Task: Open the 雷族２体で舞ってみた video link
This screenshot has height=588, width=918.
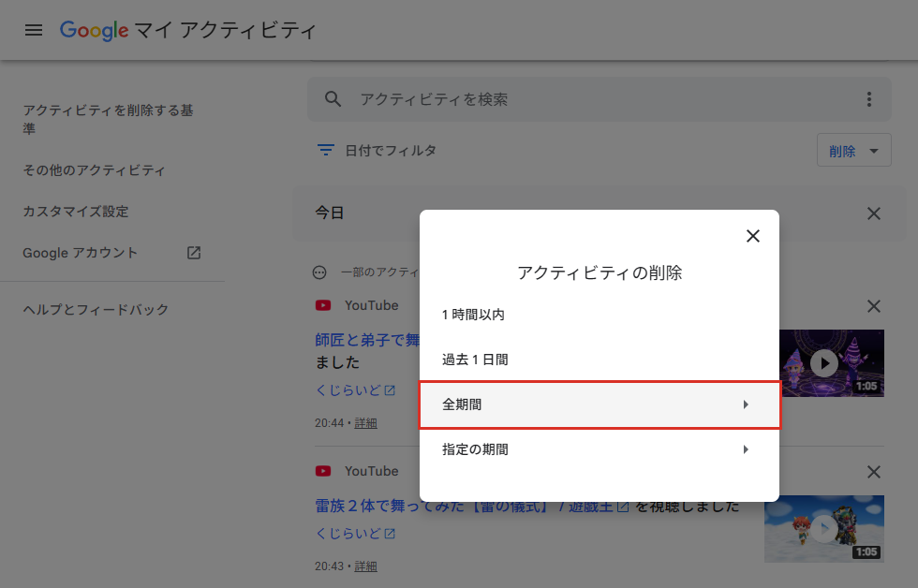Action: pyautogui.click(x=472, y=507)
